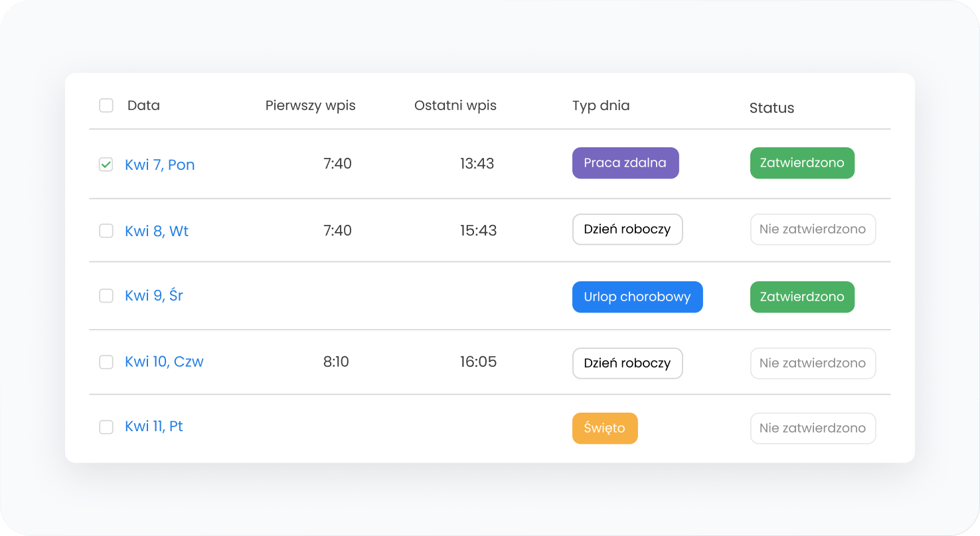
Task: Open the Kwi 11, Pt date link
Action: pos(153,427)
